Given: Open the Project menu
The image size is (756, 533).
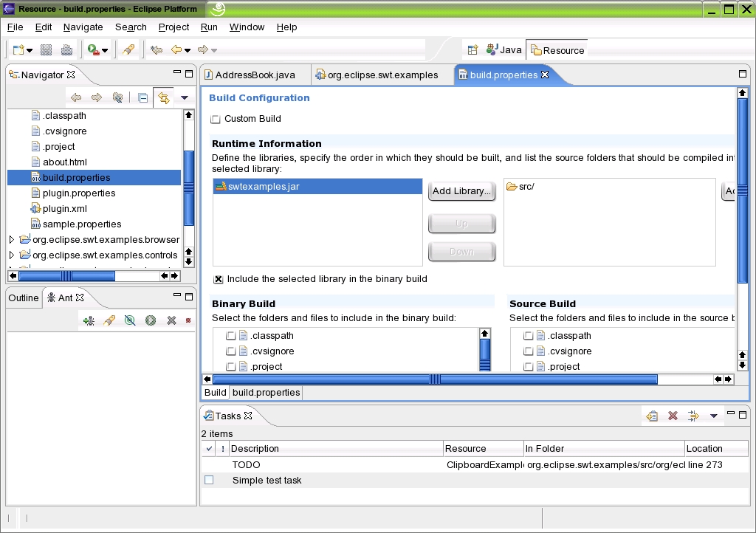Looking at the screenshot, I should [173, 27].
